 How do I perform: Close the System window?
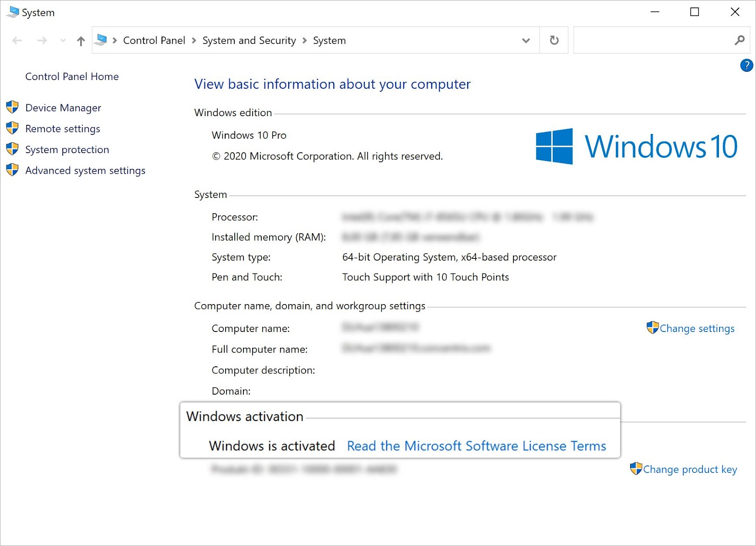pos(735,12)
